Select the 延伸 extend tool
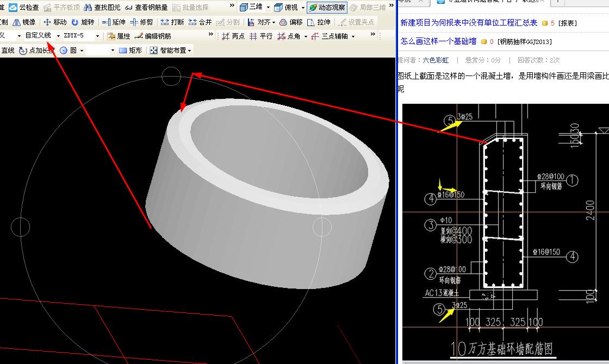Viewport: 609px width, 364px height. 114,22
